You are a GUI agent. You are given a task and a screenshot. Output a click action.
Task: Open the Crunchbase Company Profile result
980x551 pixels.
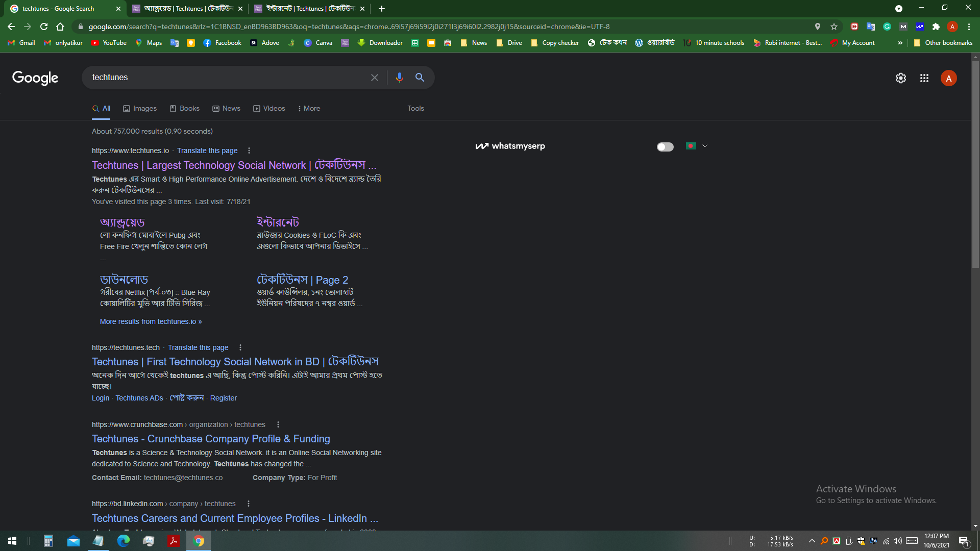[211, 439]
